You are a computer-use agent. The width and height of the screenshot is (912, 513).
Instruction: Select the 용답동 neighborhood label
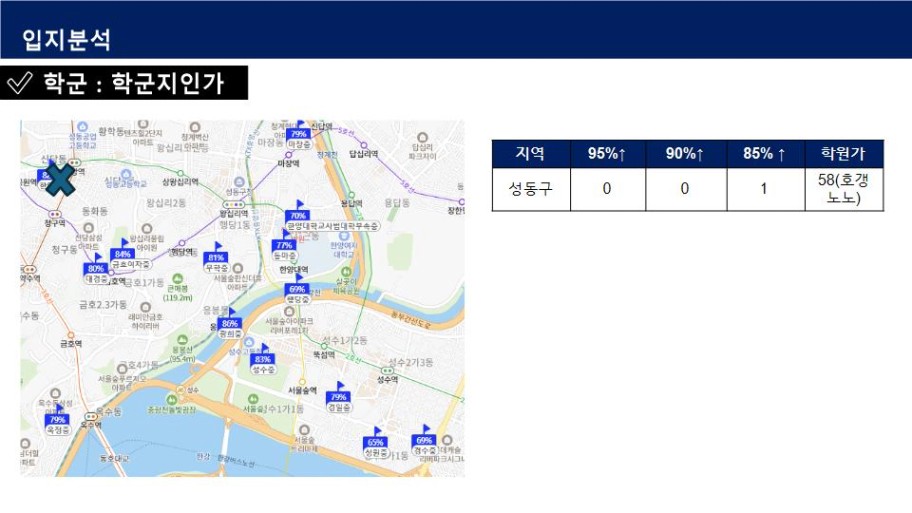point(397,202)
